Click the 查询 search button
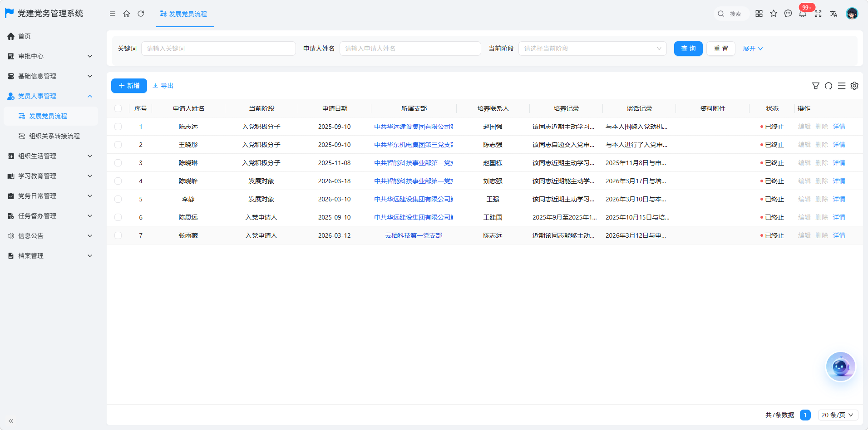Image resolution: width=868 pixels, height=430 pixels. tap(688, 49)
